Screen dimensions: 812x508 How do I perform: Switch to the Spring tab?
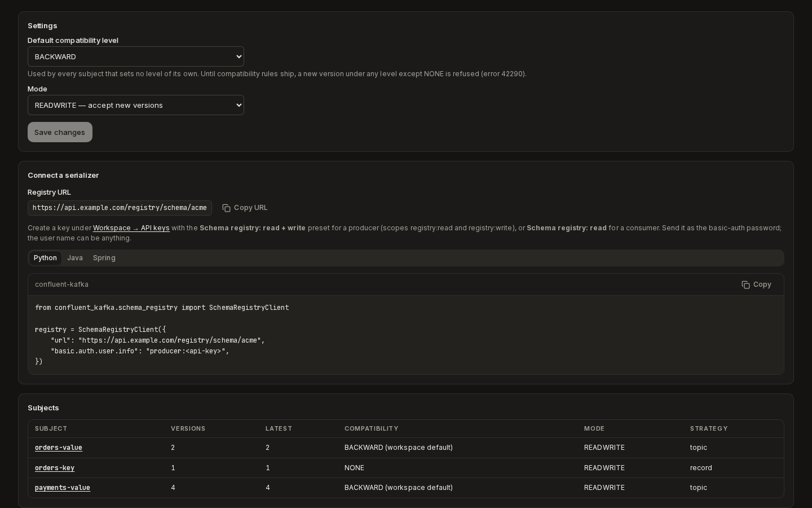(104, 258)
